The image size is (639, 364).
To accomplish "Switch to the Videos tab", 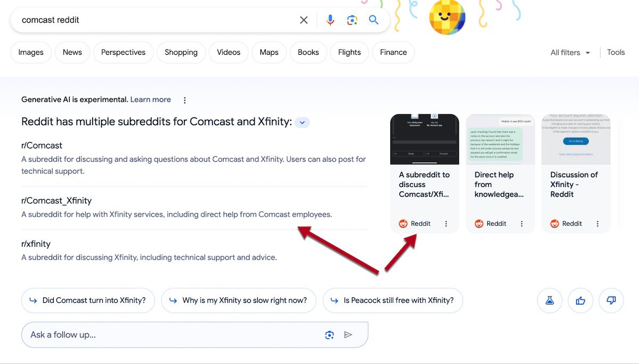I will pos(229,52).
